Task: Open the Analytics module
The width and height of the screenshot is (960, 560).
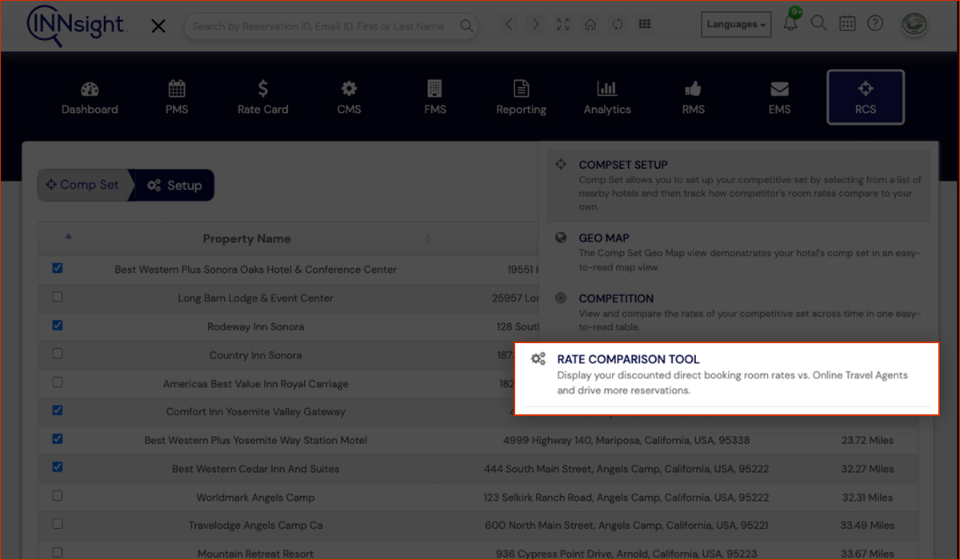Action: pyautogui.click(x=607, y=98)
